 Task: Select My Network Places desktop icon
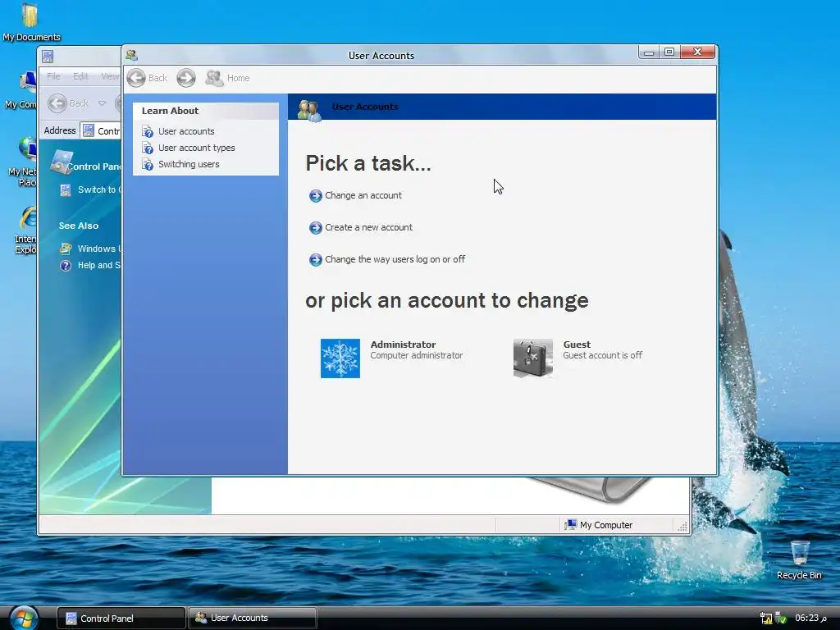22,162
